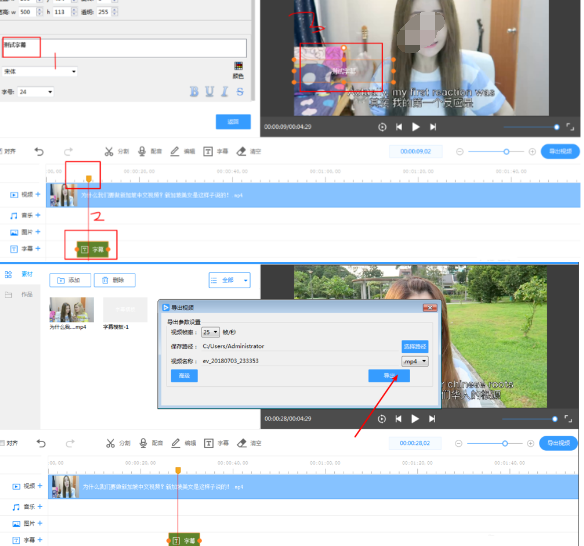The height and width of the screenshot is (546, 584).
Task: Open the .mp4 format dropdown in export dialog
Action: coord(415,361)
